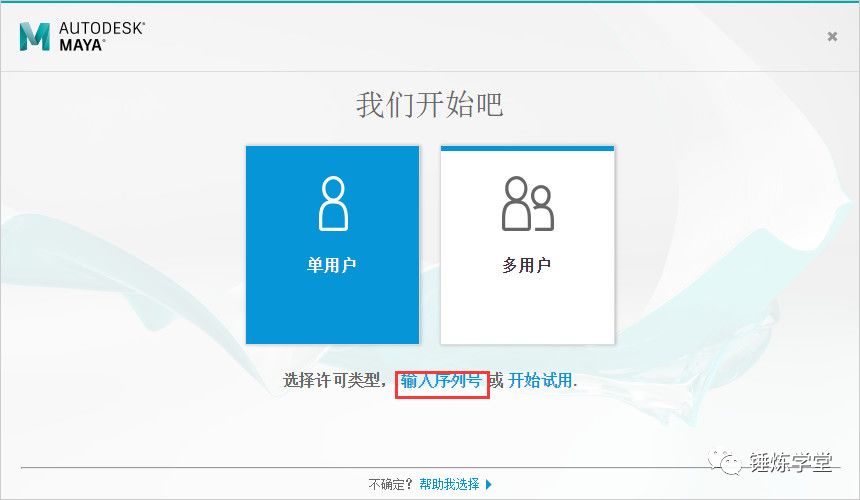Image resolution: width=860 pixels, height=500 pixels.
Task: Click the blank lower area of 多用户 tile
Action: [x=527, y=315]
